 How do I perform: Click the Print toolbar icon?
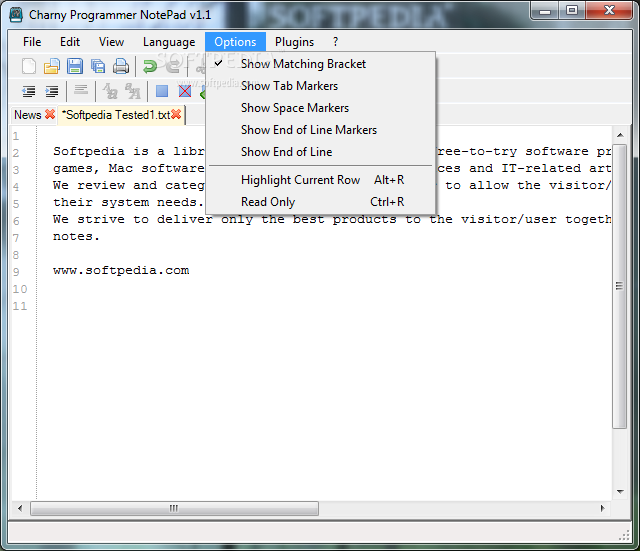coord(121,66)
